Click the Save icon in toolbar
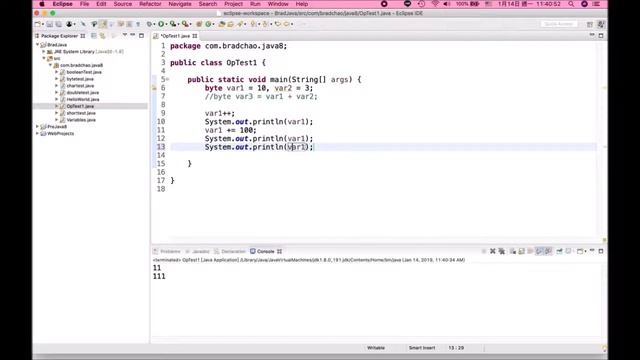Screen dimensions: 640x360 (50, 24)
